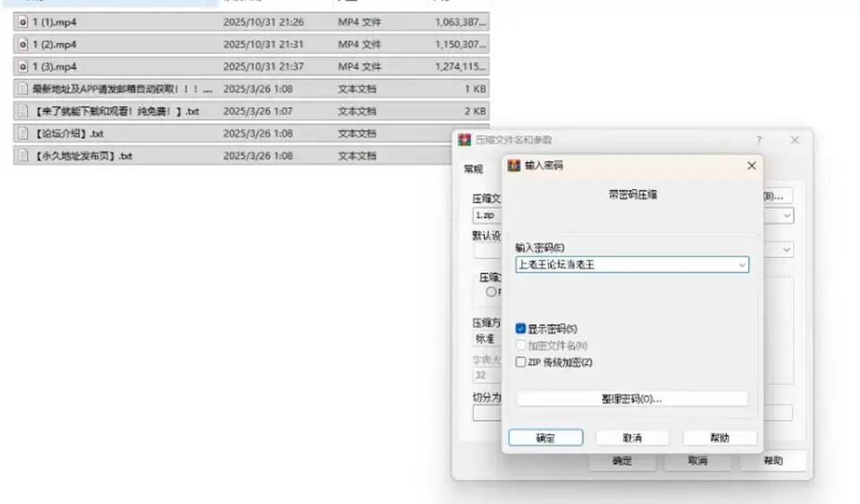Click the question mark help icon of 压缩文件名和参数
The width and height of the screenshot is (860, 504).
point(759,141)
